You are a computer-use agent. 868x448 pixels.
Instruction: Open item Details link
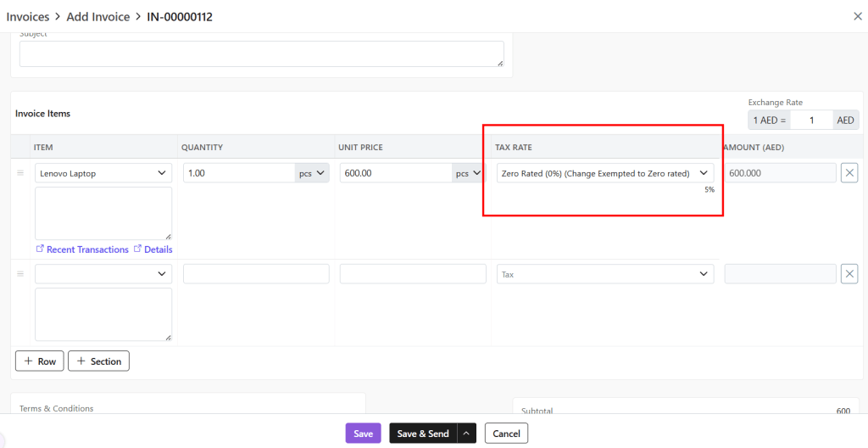(x=153, y=249)
